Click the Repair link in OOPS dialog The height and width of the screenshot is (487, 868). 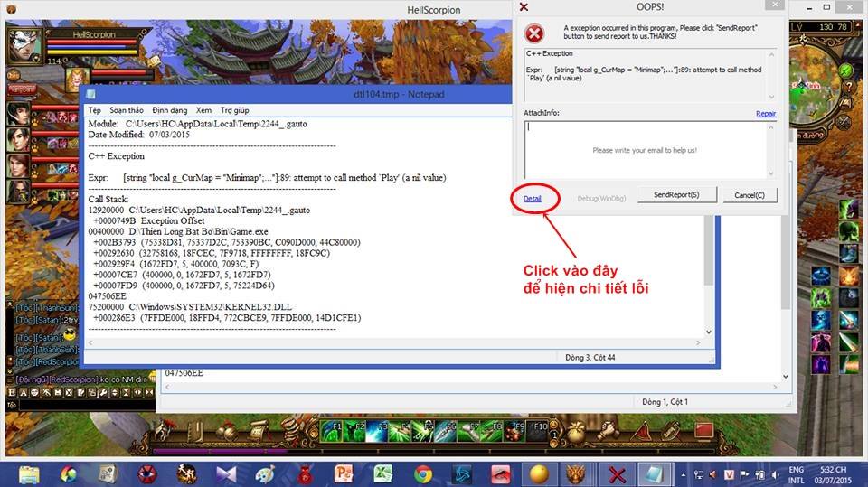(x=766, y=114)
